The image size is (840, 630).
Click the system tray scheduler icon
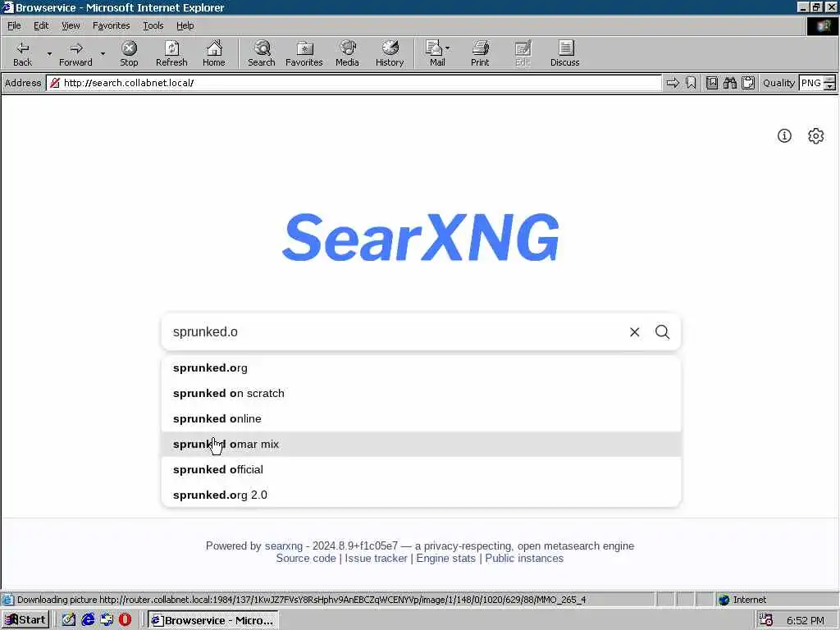click(765, 620)
